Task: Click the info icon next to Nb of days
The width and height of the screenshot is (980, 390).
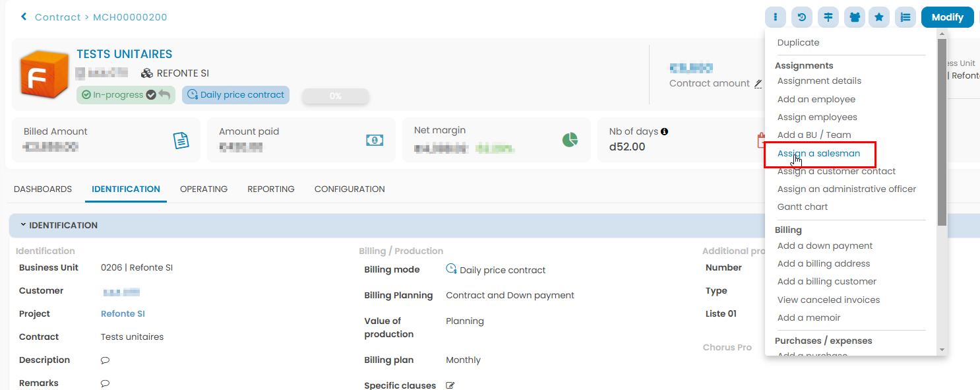Action: 664,131
